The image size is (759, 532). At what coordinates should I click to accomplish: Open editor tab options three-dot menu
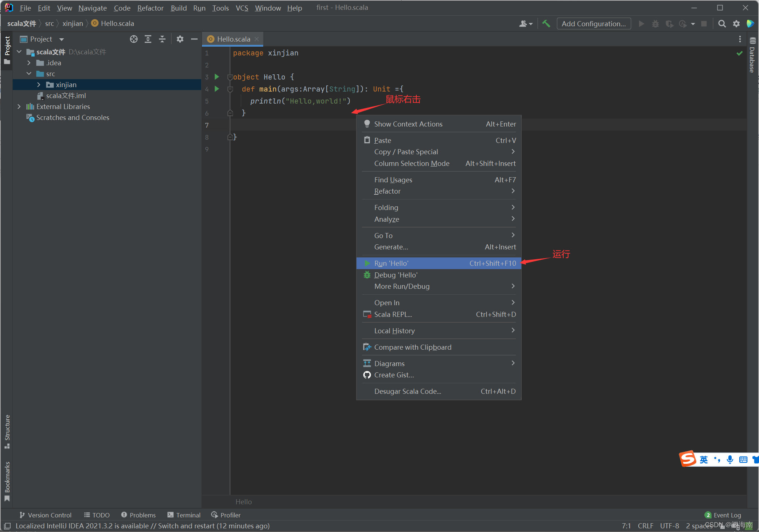tap(740, 39)
